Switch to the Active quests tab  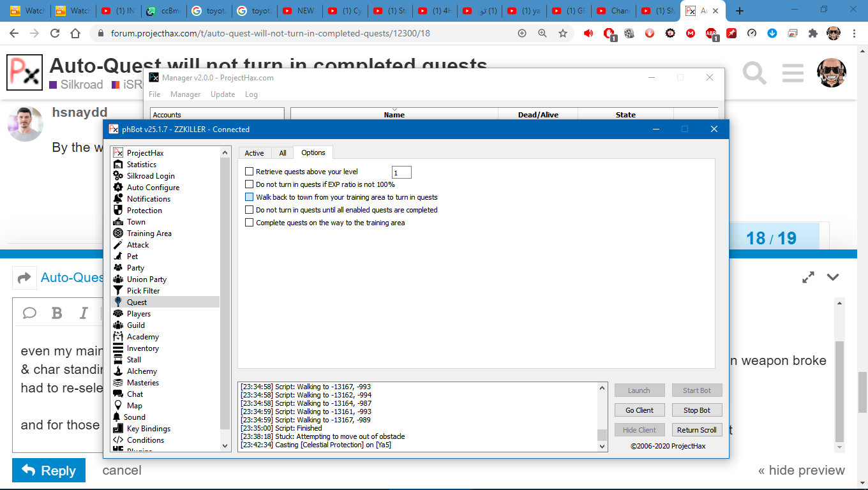click(254, 153)
